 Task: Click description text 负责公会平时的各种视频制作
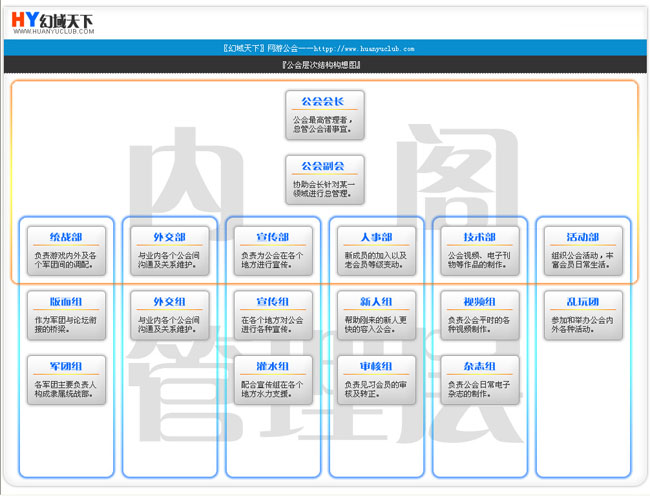[478, 325]
